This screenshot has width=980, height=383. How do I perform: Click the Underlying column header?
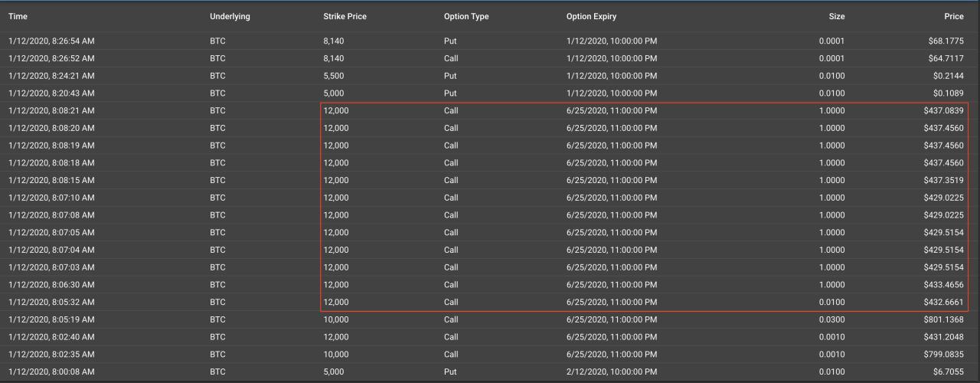pyautogui.click(x=230, y=16)
